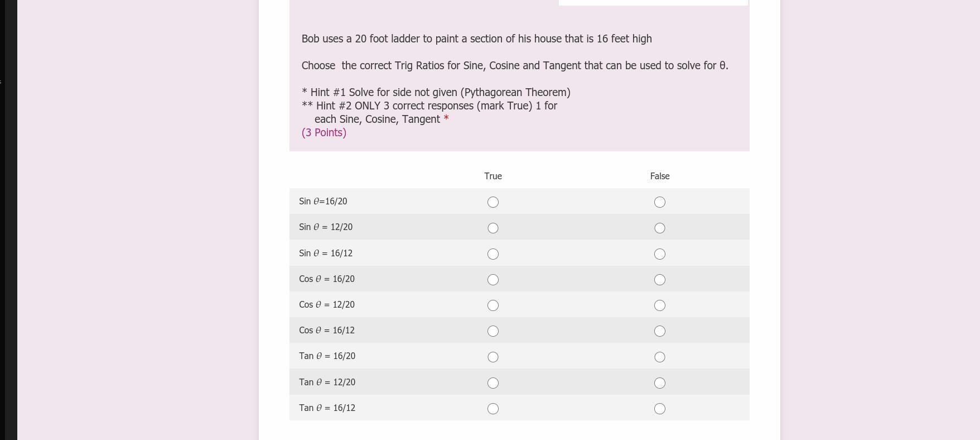
Task: Mark Sin θ=16/20 as False
Action: 659,202
